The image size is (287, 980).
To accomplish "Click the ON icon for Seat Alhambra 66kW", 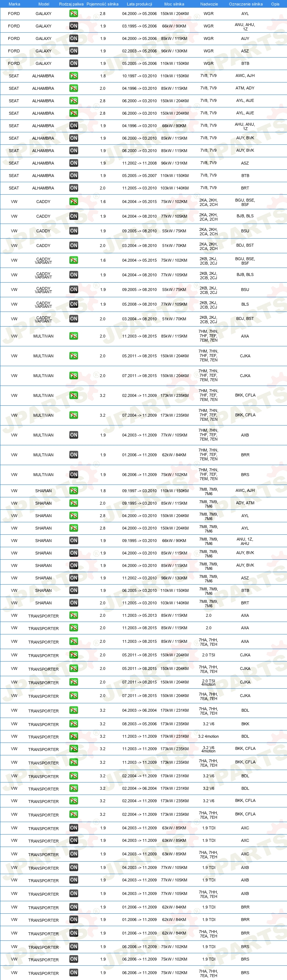I will click(x=73, y=125).
